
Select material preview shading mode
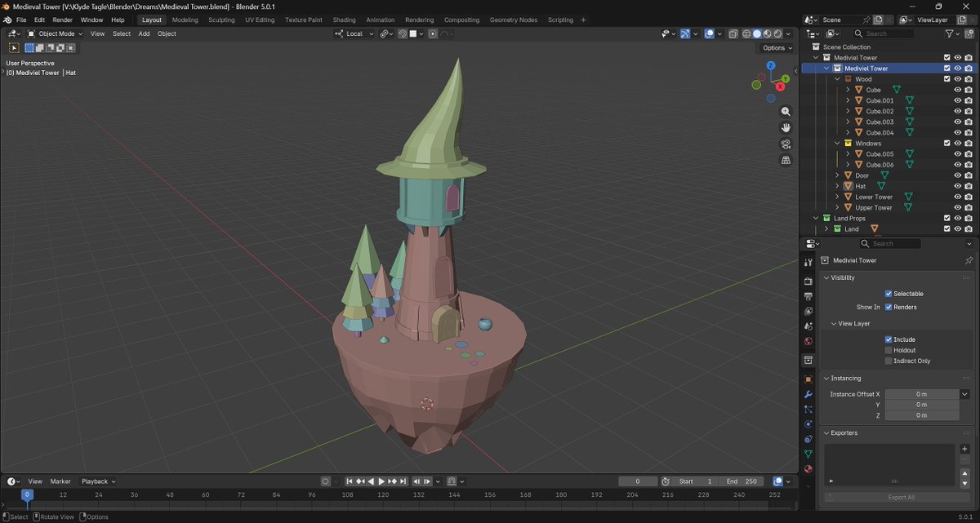(767, 33)
